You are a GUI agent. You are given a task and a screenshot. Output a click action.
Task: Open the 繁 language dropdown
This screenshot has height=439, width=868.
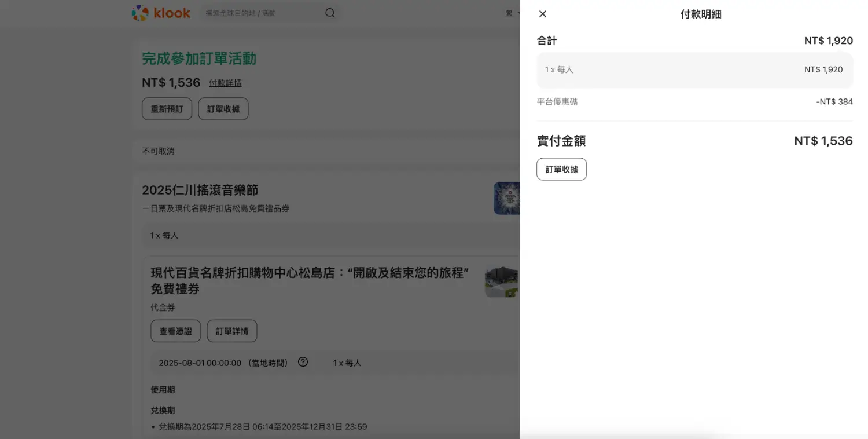510,13
